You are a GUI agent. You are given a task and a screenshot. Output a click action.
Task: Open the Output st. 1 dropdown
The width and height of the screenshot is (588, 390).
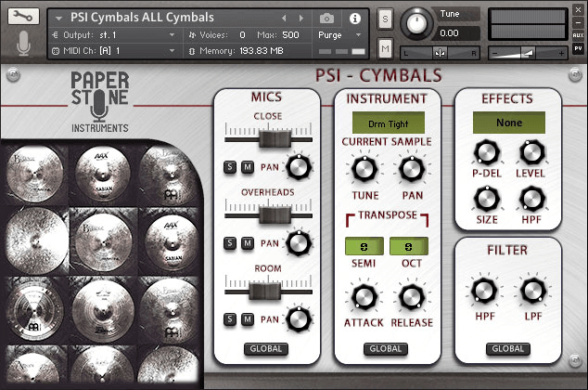point(114,35)
